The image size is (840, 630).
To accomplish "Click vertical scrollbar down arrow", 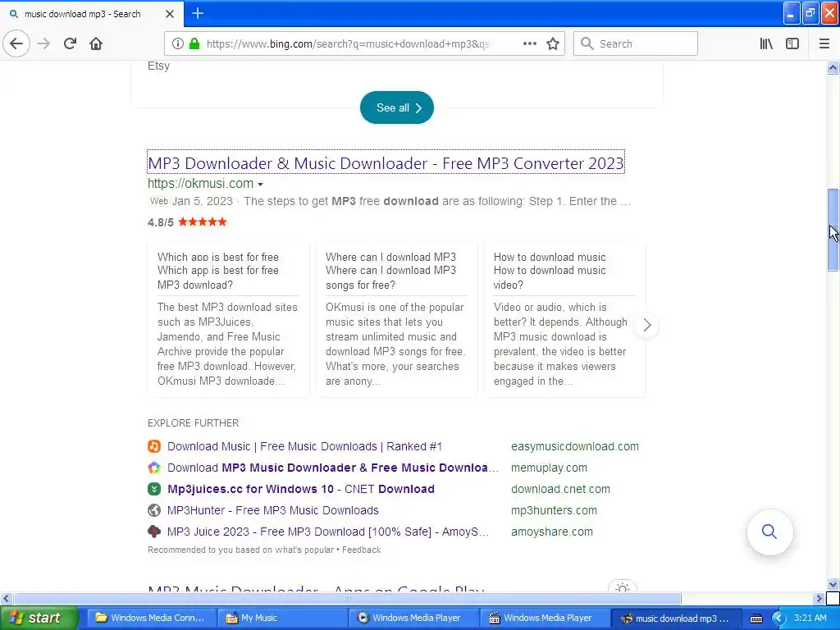I will coord(833,584).
